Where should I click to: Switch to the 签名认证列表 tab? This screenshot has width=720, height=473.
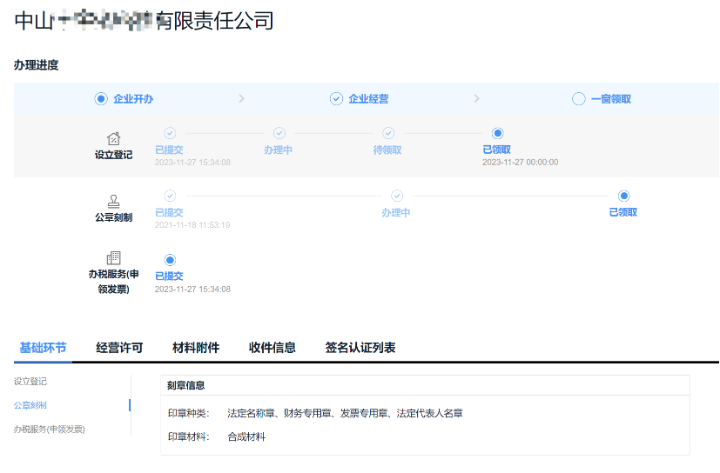360,348
